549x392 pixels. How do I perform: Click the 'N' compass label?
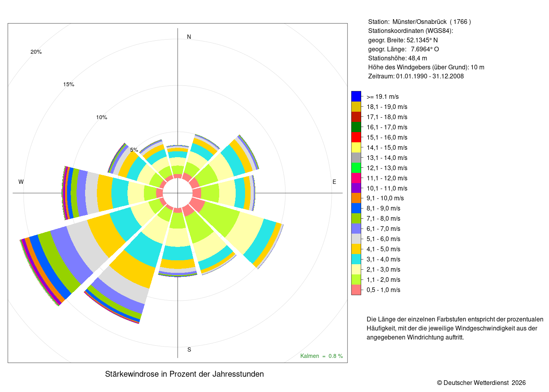tap(189, 37)
